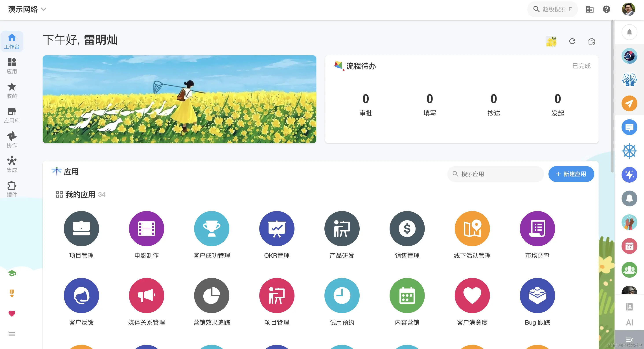Image resolution: width=644 pixels, height=349 pixels.
Task: Click the help question mark icon
Action: [x=606, y=9]
